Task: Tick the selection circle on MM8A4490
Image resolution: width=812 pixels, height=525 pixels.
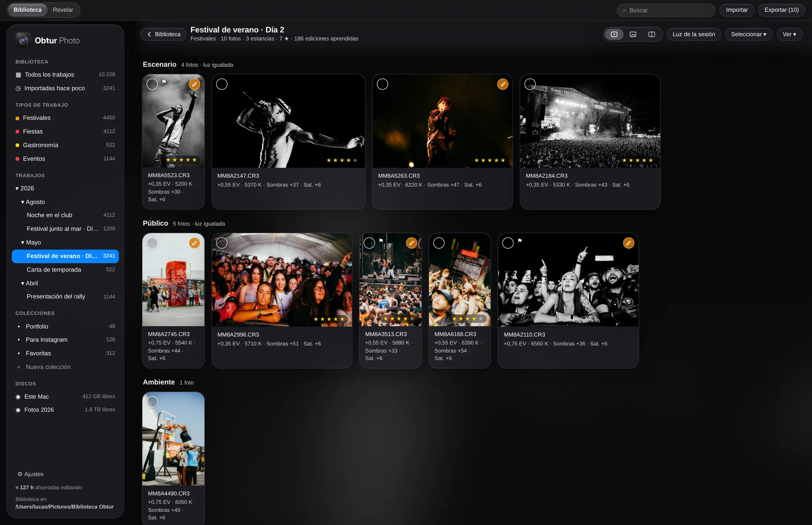Action: pyautogui.click(x=152, y=402)
